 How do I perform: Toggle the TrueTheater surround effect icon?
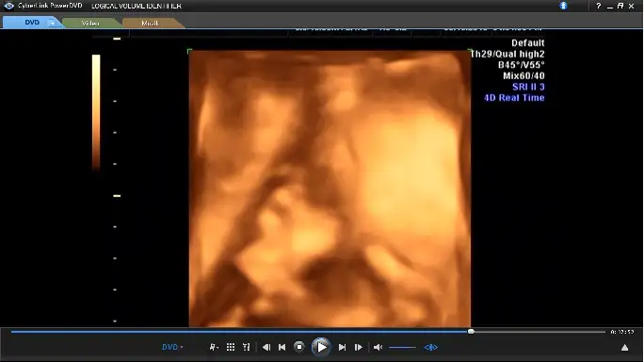430,348
